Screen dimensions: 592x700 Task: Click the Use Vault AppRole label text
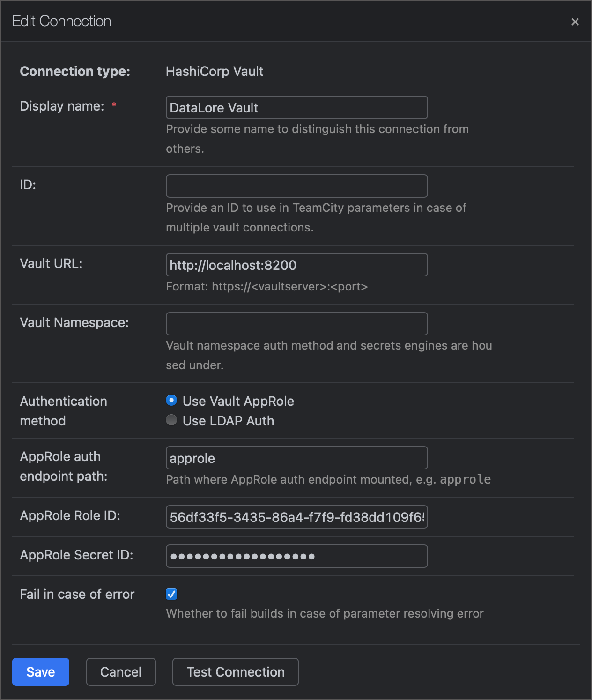238,401
